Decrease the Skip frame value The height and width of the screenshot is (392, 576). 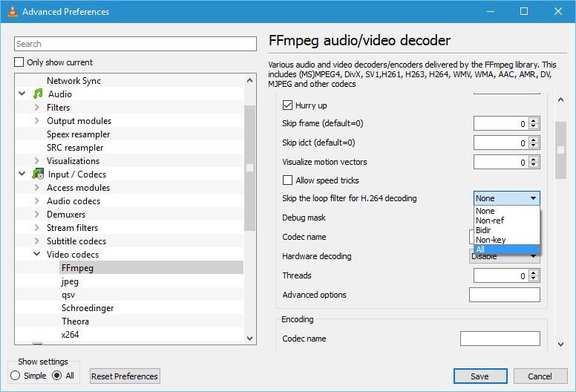534,127
